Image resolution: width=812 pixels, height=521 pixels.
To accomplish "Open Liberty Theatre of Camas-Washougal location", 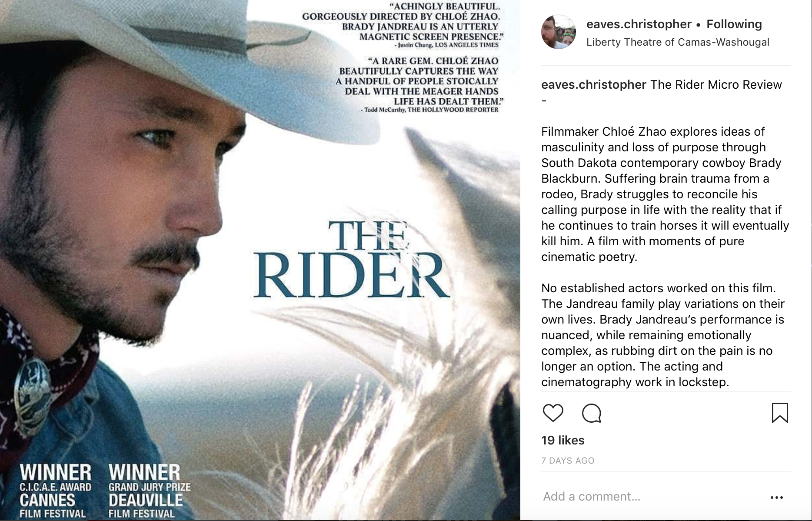I will click(x=678, y=42).
